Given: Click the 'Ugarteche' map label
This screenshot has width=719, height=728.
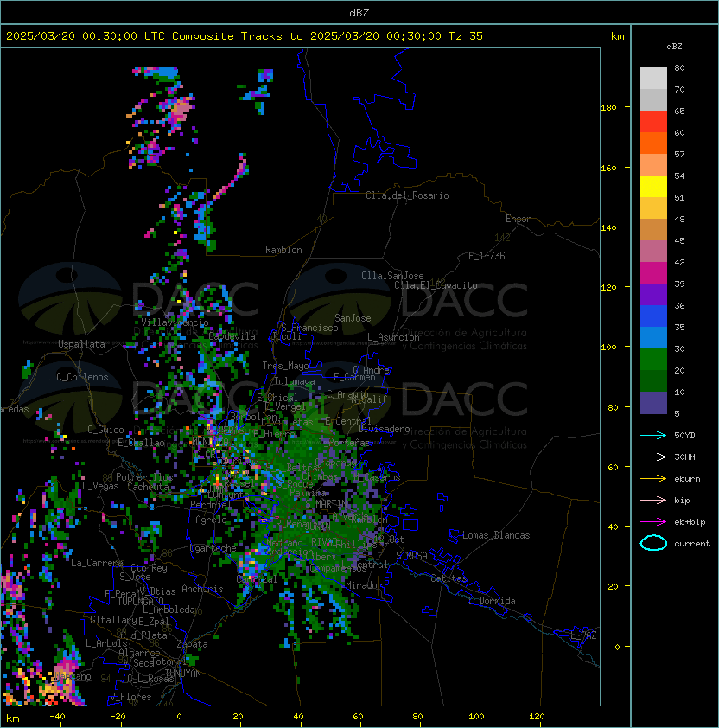Looking at the screenshot, I should pos(213,548).
